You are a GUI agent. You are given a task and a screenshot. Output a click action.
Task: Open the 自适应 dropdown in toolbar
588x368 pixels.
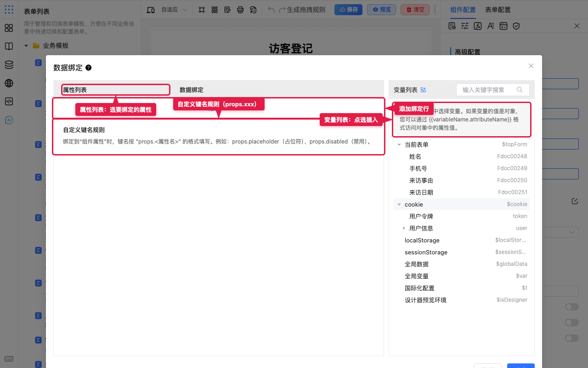(174, 10)
